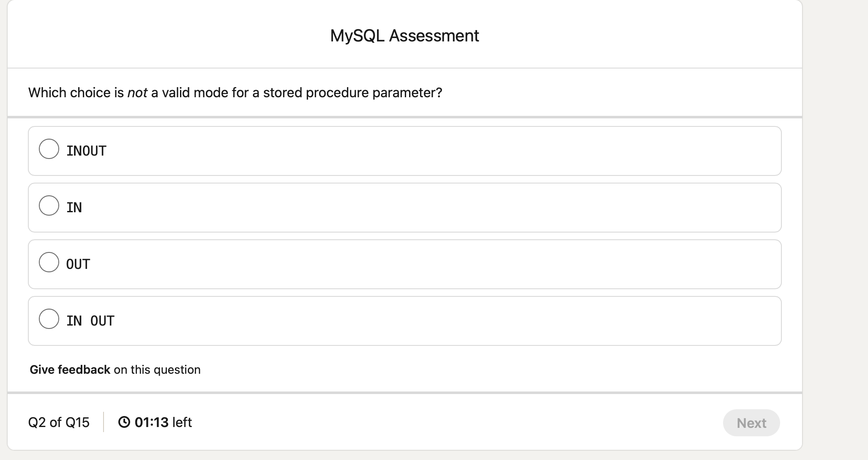Select the OUT radio button
Screen dimensions: 868x460
pos(49,262)
